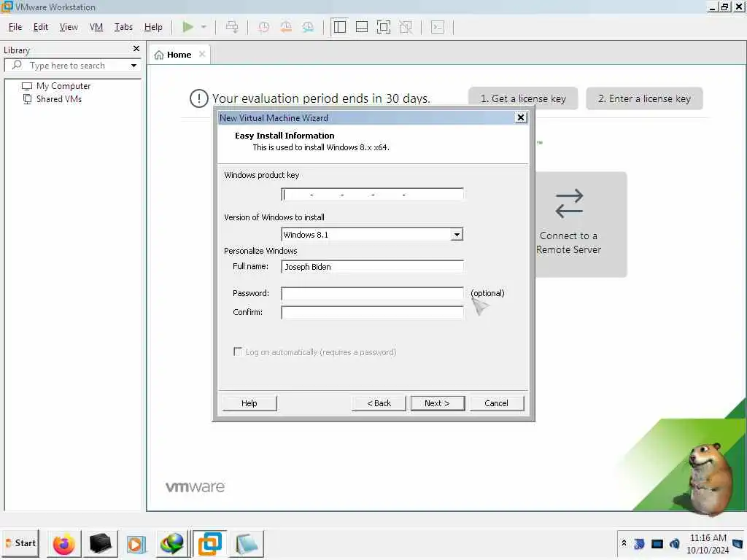This screenshot has height=560, width=747.
Task: Click the Windows product key field
Action: pos(372,194)
